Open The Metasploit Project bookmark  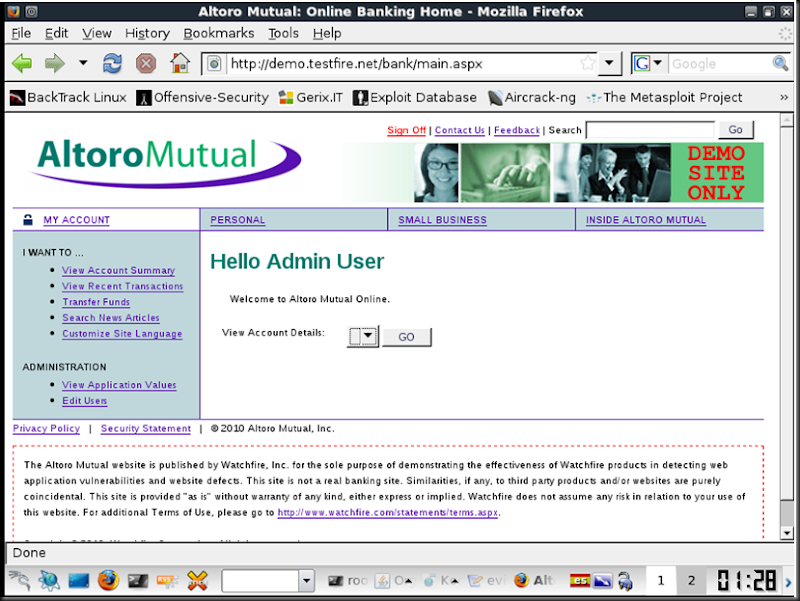[664, 97]
